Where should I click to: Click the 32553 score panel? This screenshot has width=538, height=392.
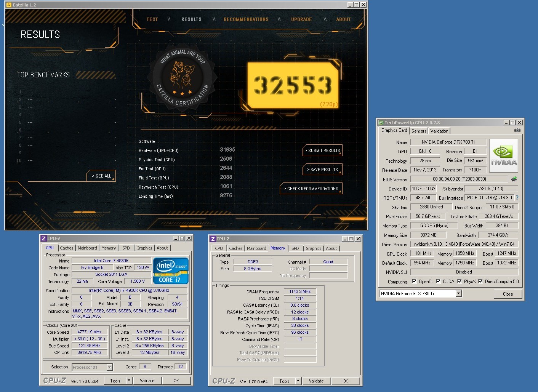(293, 85)
